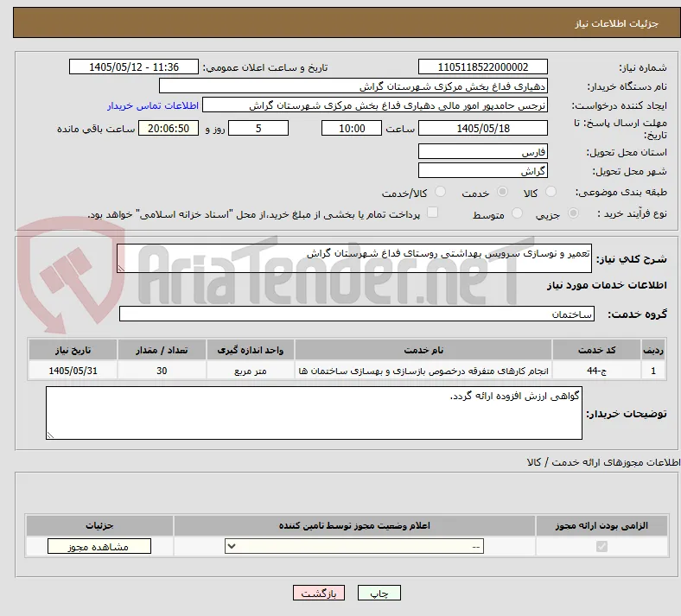Image resolution: width=681 pixels, height=616 pixels.
Task: Click the شهر محل تحویل field گراش
Action: pos(483,170)
